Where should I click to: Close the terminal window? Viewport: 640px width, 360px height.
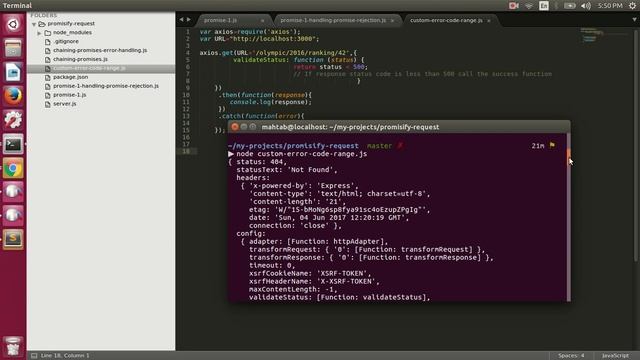click(235, 127)
